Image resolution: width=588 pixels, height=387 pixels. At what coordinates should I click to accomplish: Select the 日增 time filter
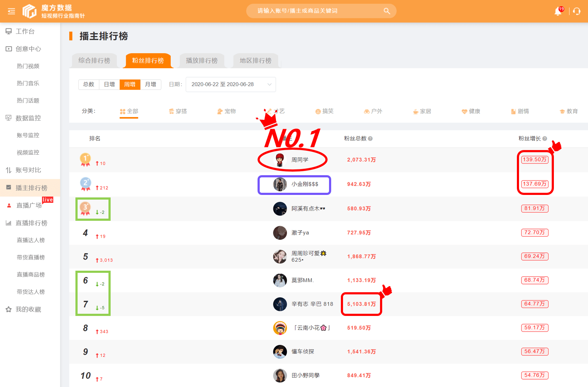[x=109, y=84]
